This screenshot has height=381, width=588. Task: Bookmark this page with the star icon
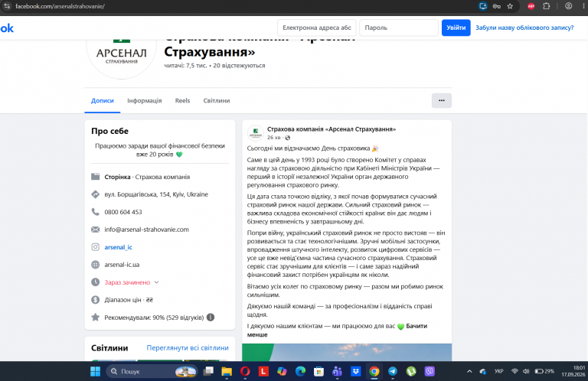click(x=510, y=6)
